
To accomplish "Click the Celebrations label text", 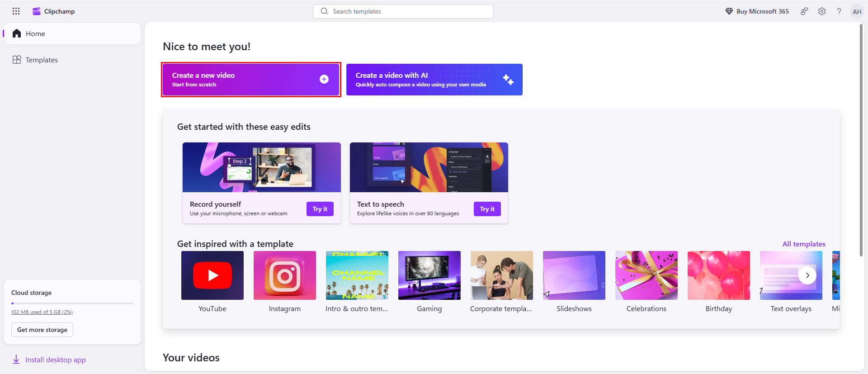I will 646,309.
